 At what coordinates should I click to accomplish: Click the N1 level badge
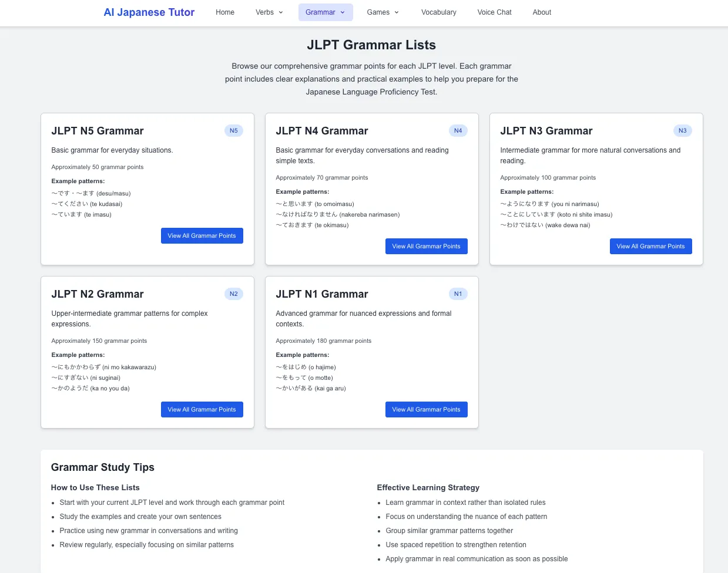point(458,294)
